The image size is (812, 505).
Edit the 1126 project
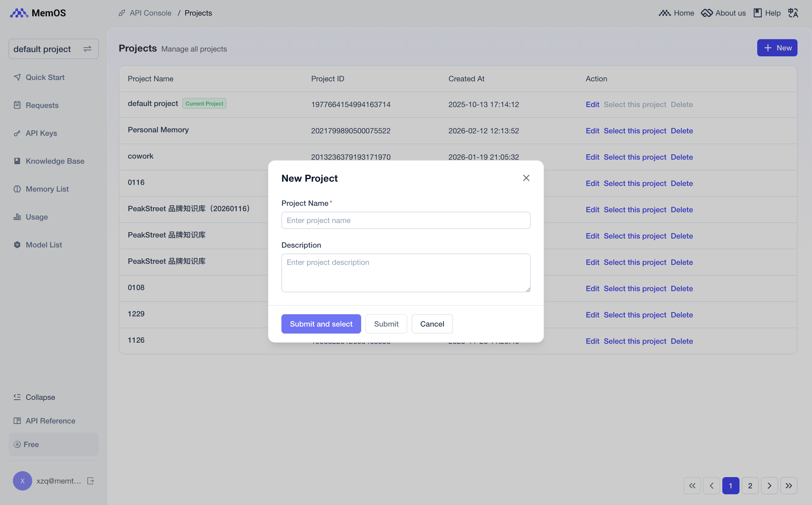point(592,341)
